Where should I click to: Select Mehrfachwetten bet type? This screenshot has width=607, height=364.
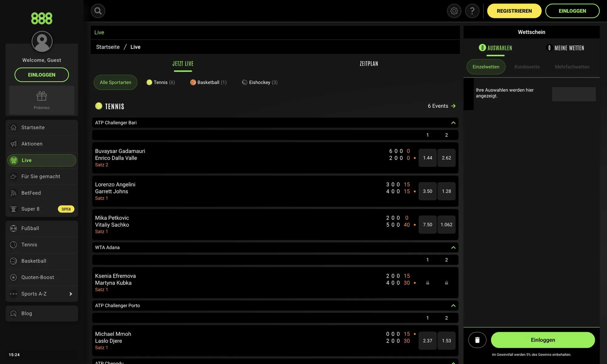[572, 67]
